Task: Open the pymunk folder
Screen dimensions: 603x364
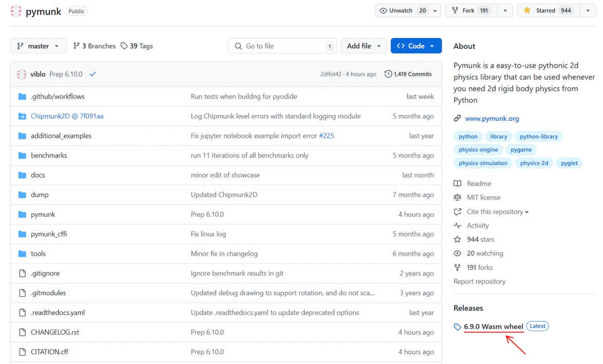Action: [43, 214]
